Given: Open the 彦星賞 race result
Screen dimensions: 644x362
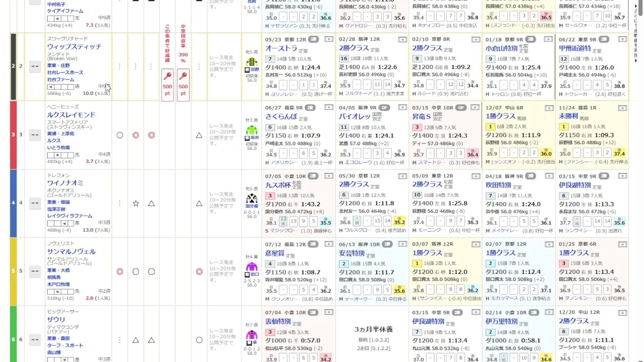Looking at the screenshot, I should click(x=275, y=254).
